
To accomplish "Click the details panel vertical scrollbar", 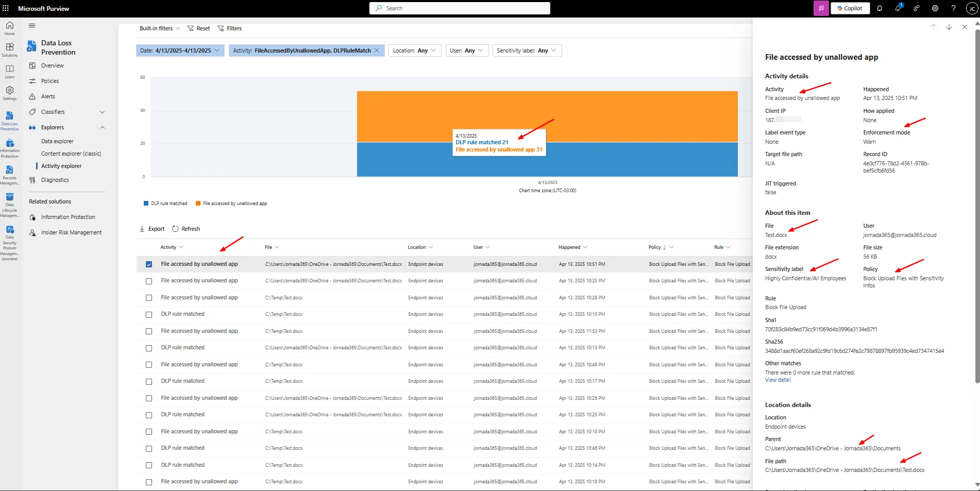I will (977, 206).
